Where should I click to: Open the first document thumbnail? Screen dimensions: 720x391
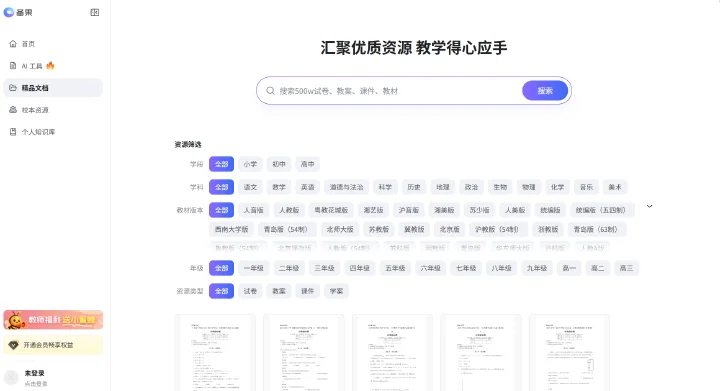pos(215,352)
